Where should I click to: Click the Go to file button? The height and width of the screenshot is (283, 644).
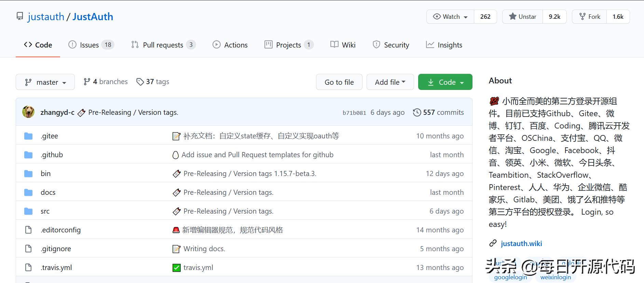click(339, 82)
